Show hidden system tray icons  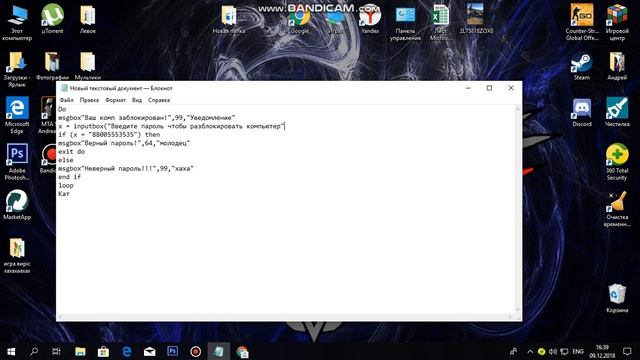(530, 351)
